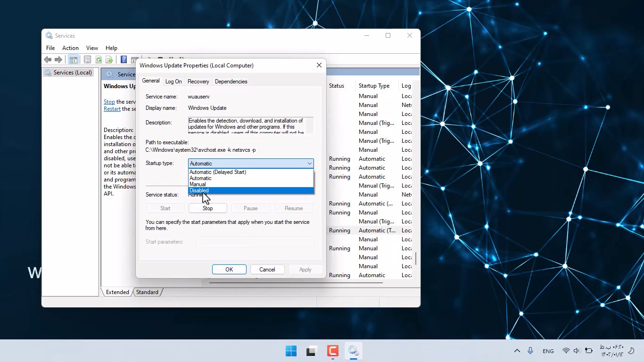The image size is (644, 362).
Task: Open the Recovery tab
Action: tap(198, 82)
